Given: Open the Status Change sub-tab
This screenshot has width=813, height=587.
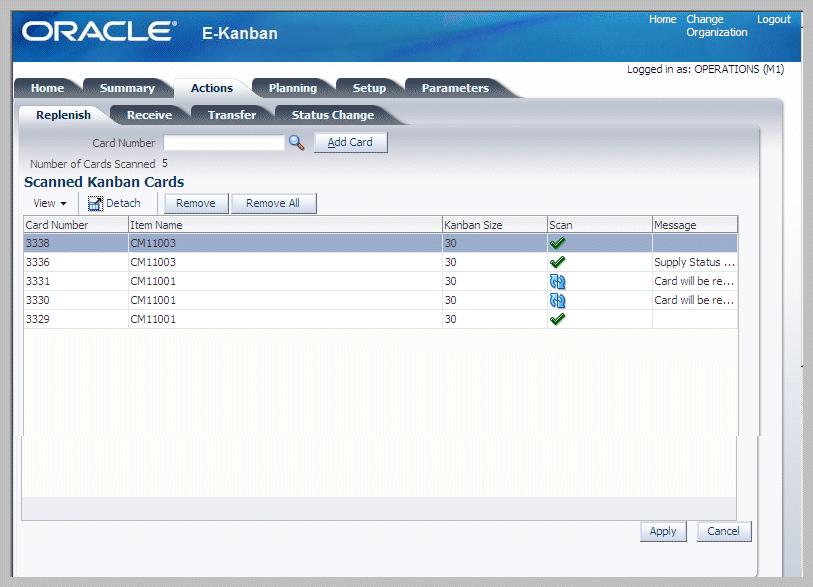Looking at the screenshot, I should [332, 115].
